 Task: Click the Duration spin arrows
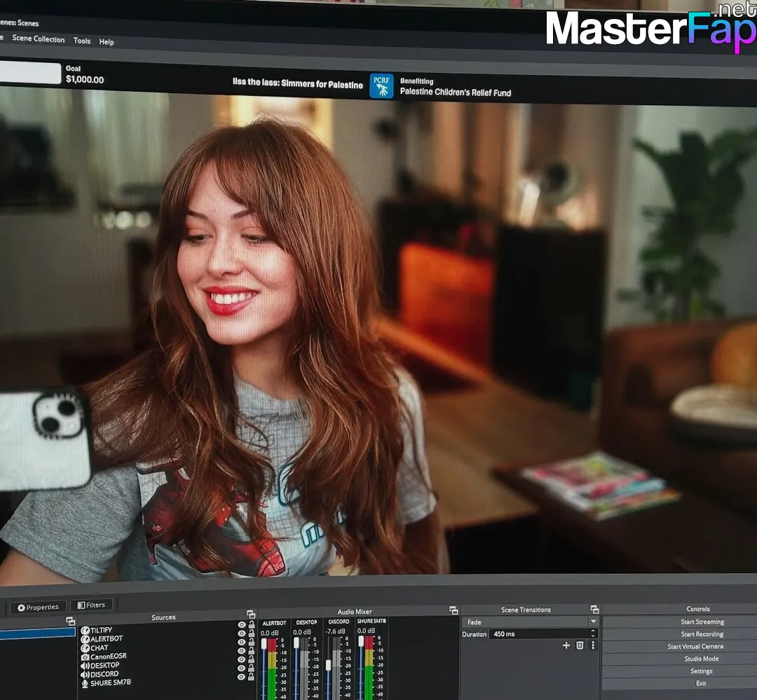593,633
